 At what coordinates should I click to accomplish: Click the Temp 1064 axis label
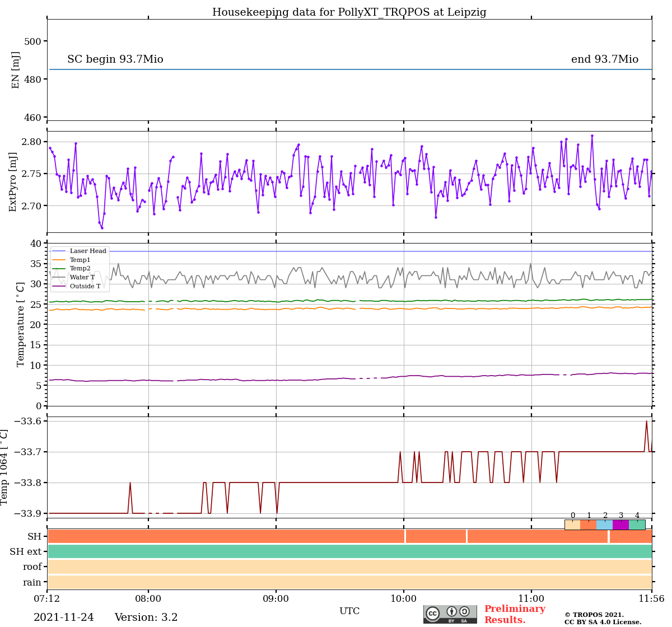pyautogui.click(x=4, y=467)
